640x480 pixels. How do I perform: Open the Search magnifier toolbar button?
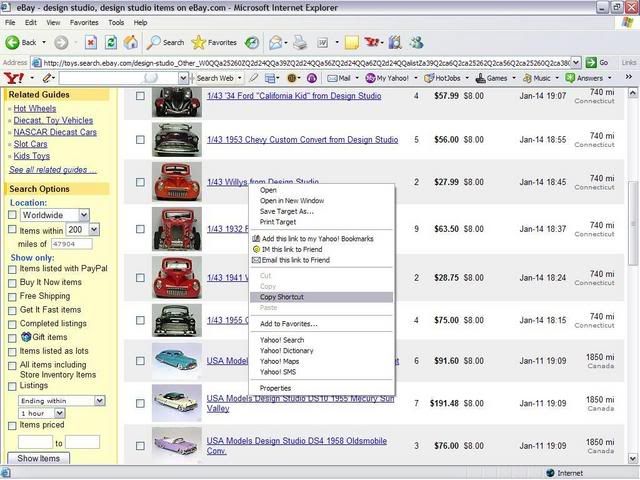click(x=165, y=42)
